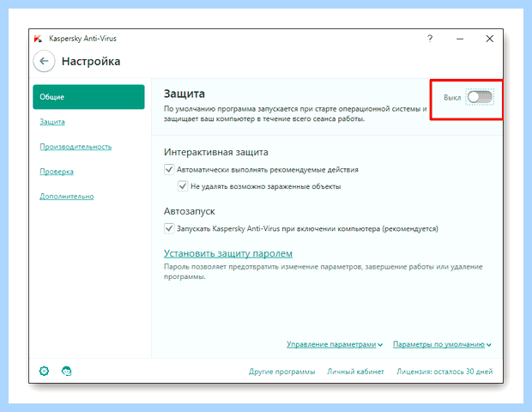The image size is (532, 412).
Task: Open the Личный кабинет link
Action: tap(355, 372)
